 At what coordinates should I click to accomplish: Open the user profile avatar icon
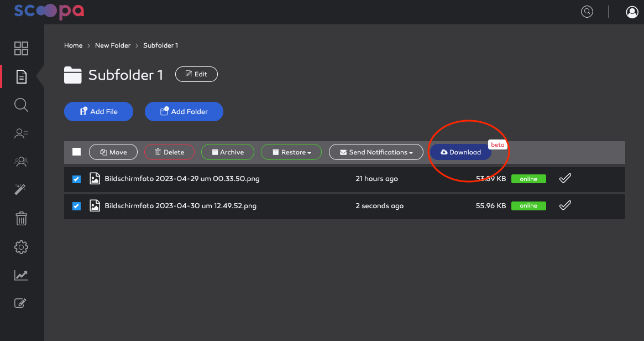click(x=632, y=12)
